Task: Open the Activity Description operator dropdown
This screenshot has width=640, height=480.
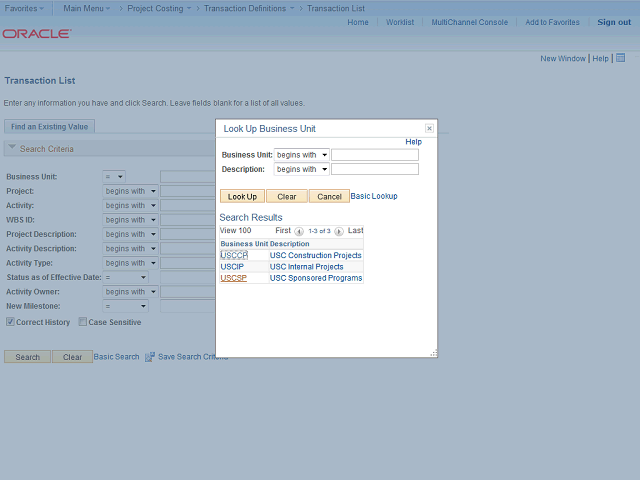Action: point(130,249)
